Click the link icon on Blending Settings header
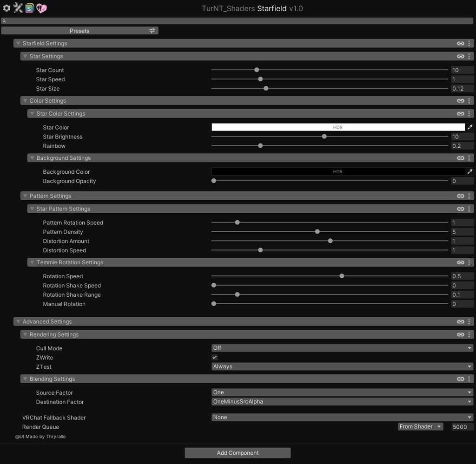 pyautogui.click(x=461, y=379)
